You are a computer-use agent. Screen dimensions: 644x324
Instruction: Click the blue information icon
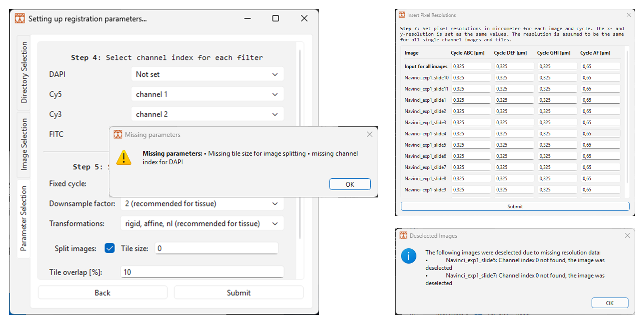[408, 256]
